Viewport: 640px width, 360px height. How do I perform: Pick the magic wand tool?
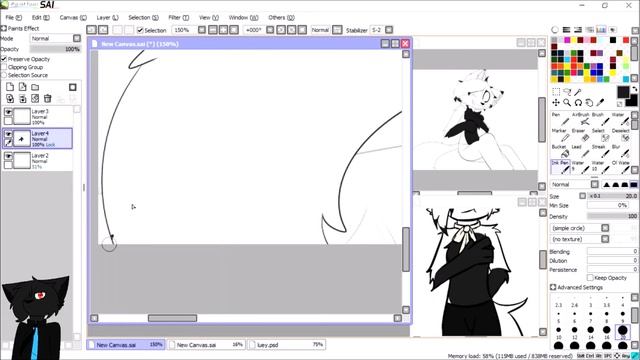[x=578, y=92]
